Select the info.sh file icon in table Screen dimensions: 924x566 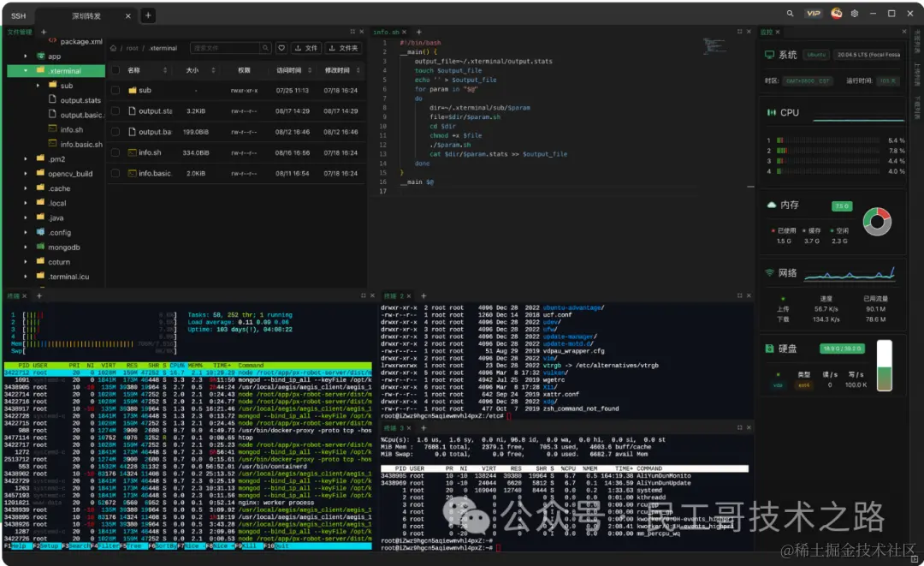coord(132,152)
